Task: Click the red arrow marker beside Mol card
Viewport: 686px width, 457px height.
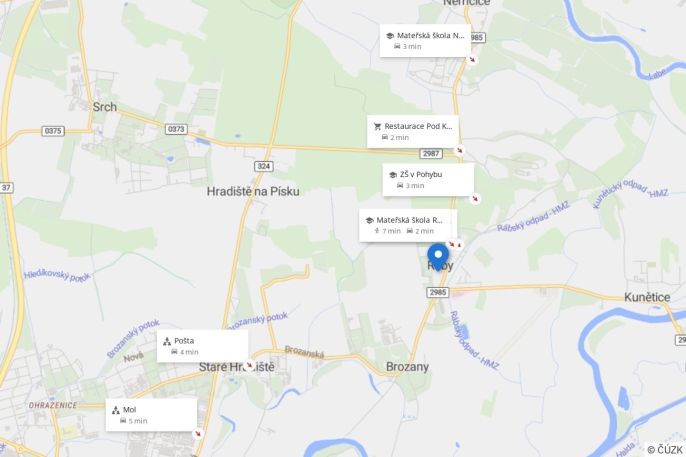Action: point(198,434)
